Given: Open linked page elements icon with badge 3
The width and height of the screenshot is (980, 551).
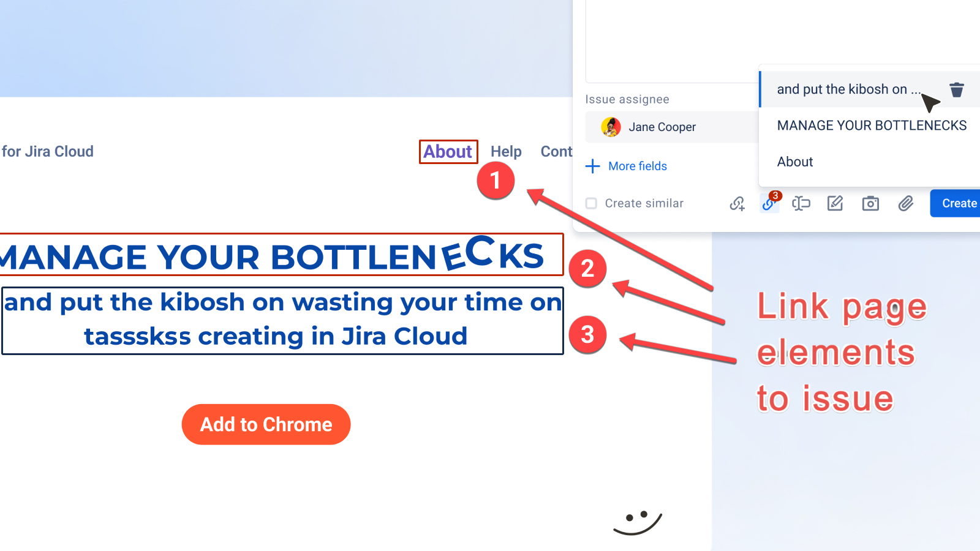Looking at the screenshot, I should click(x=769, y=203).
